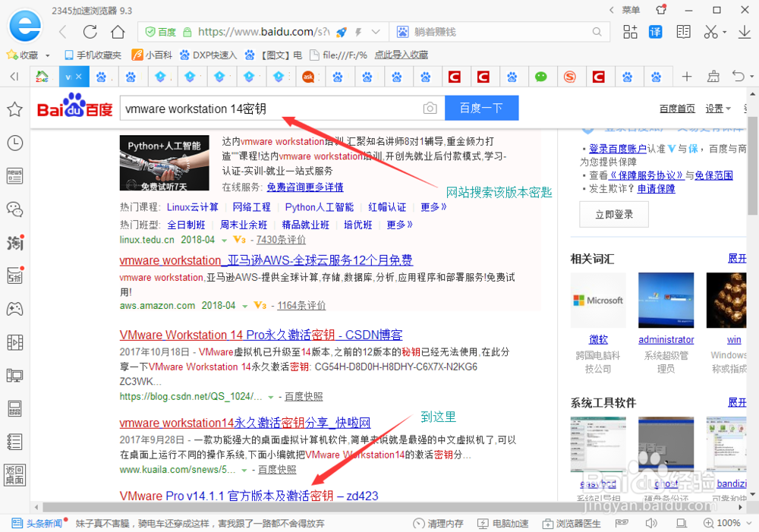Click the Microsoft 微软 thumbnail
Image resolution: width=759 pixels, height=532 pixels.
click(598, 300)
